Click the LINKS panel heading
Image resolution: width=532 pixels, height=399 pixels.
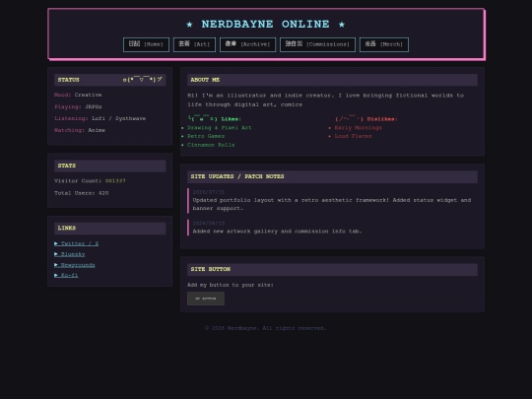tap(67, 228)
